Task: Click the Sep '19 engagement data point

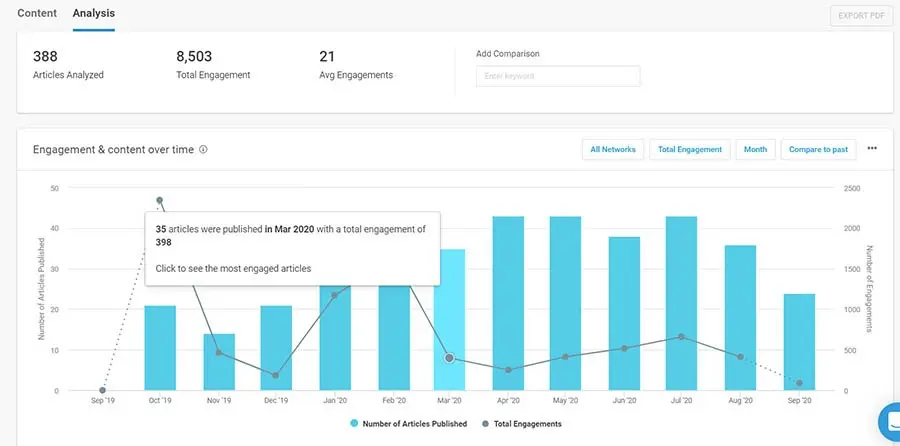Action: point(102,390)
